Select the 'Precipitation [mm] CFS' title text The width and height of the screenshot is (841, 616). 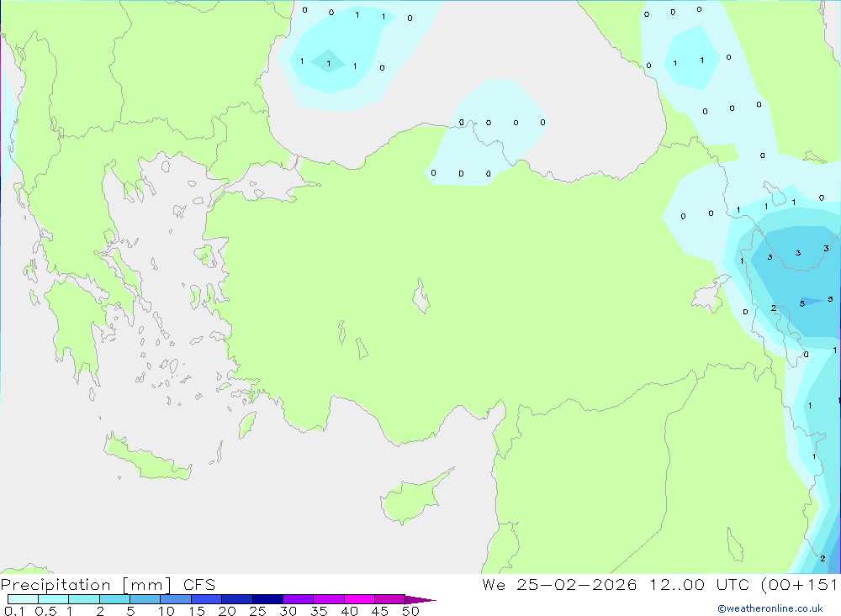pos(108,584)
